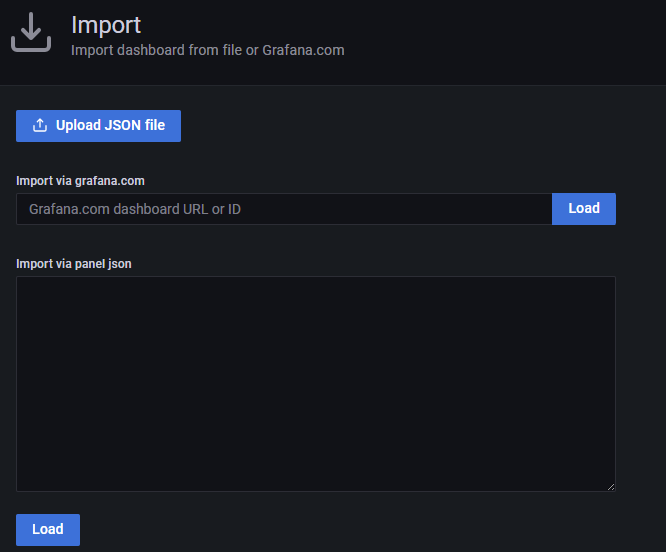Click the Import download-arrow icon in the header
The image size is (666, 552).
click(31, 32)
